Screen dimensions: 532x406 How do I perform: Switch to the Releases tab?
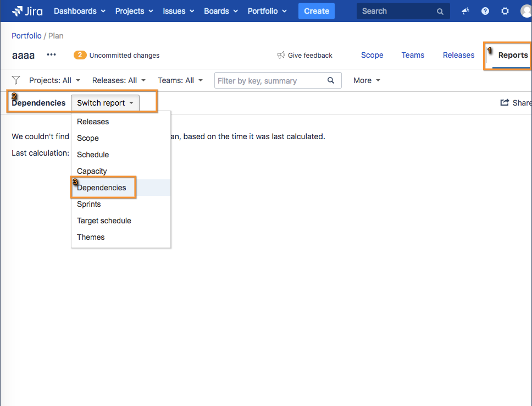[x=458, y=55]
